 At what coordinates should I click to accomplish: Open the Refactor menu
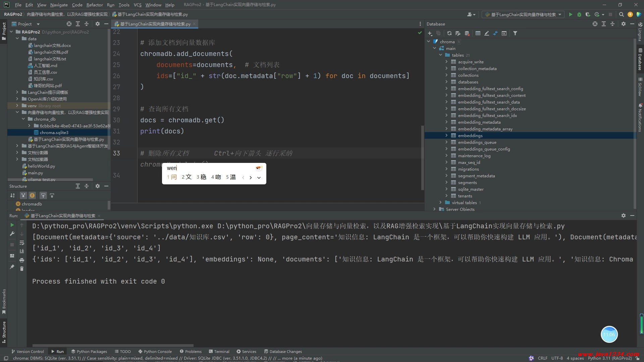pos(94,5)
